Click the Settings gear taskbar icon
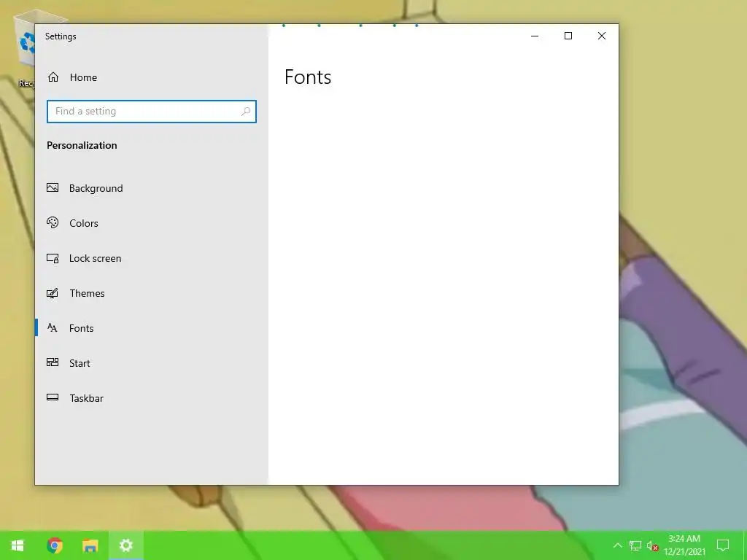Viewport: 747px width, 560px height. point(125,545)
